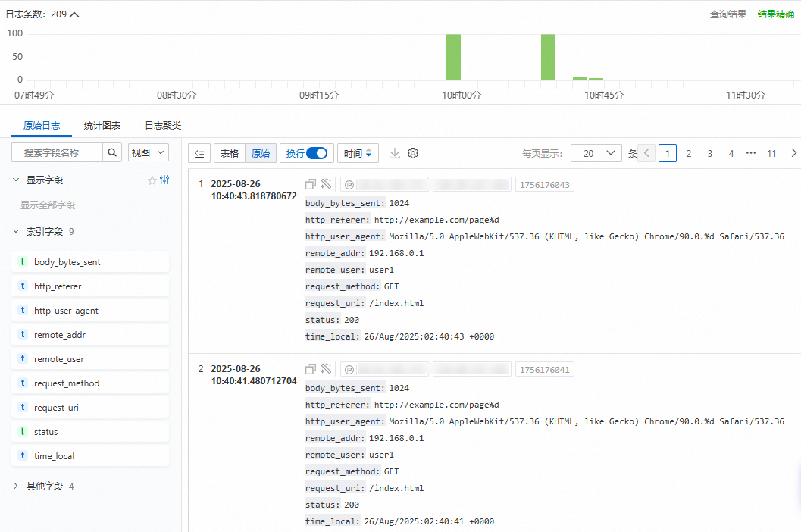Click the text-type icon of http_referer

tap(23, 286)
